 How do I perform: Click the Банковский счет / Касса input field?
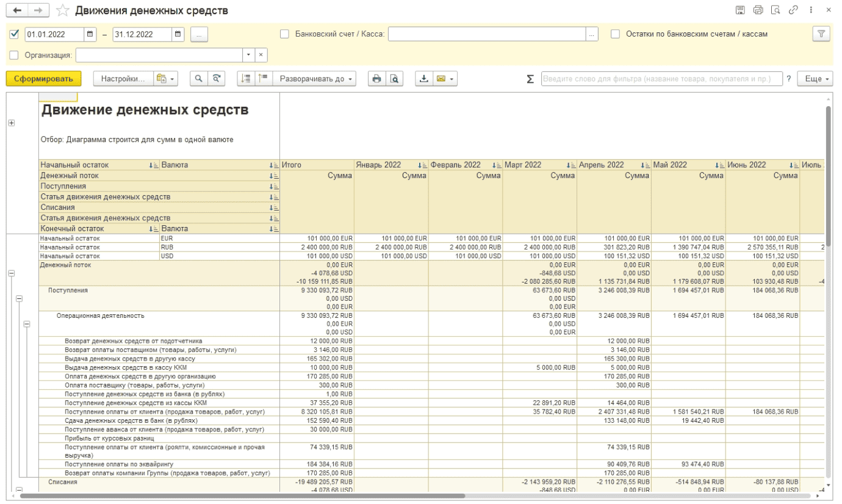487,34
